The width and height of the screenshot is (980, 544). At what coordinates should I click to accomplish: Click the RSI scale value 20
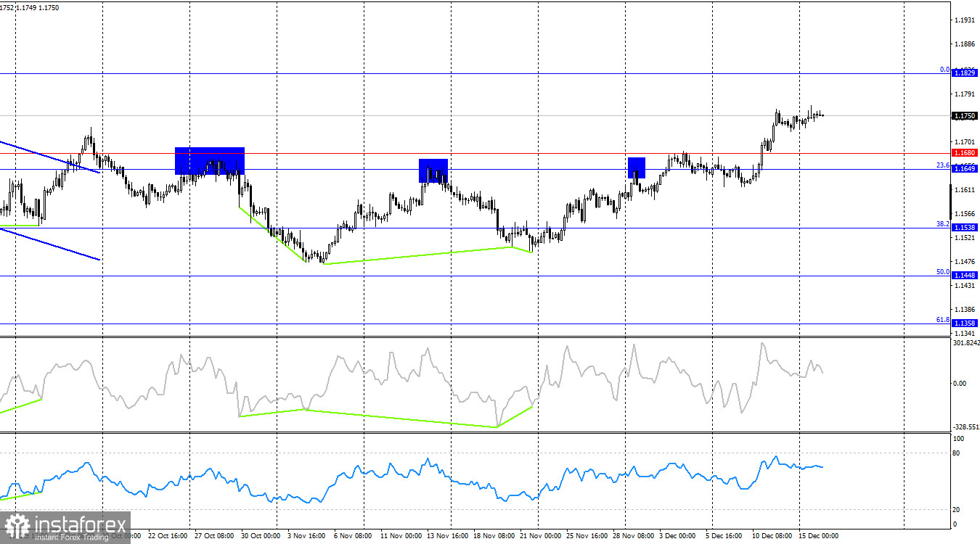[957, 510]
